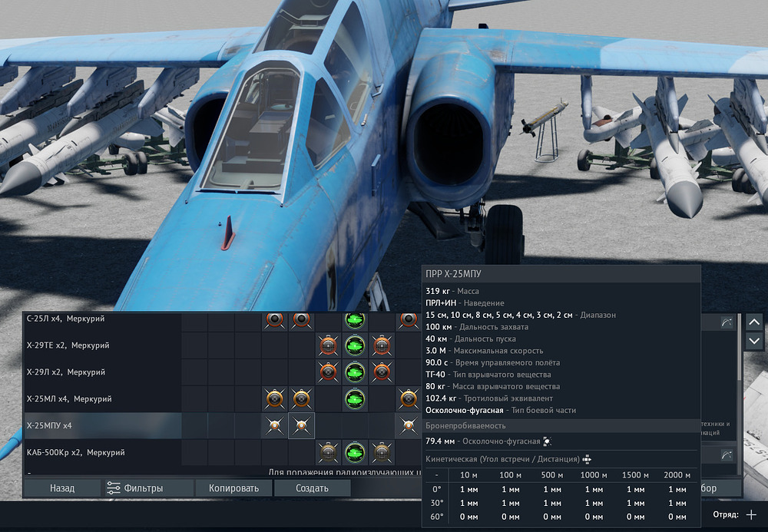Image resolution: width=768 pixels, height=532 pixels.
Task: Click 79.4 мм penetration value
Action: [x=439, y=441]
